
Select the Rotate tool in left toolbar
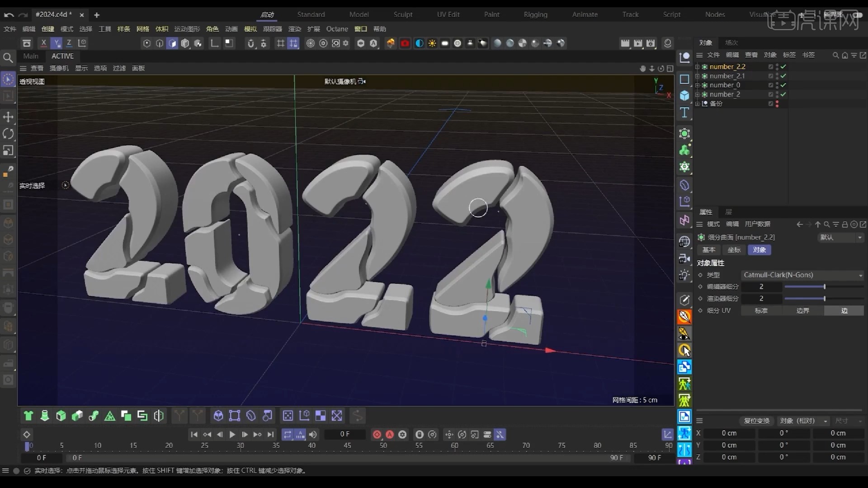click(8, 134)
